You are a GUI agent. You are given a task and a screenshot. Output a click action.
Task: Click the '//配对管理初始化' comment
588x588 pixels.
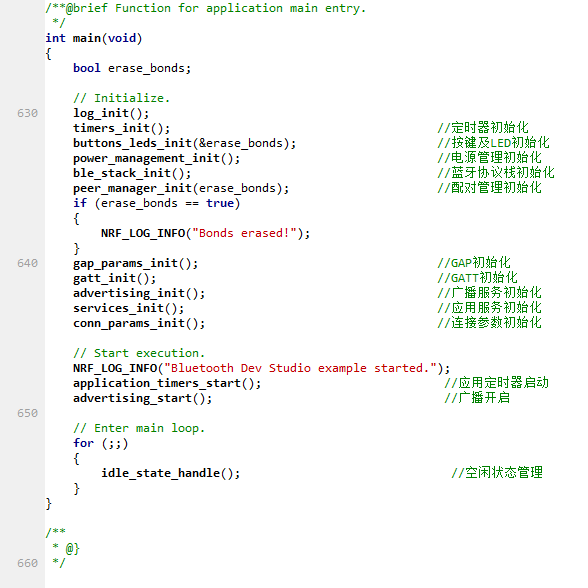coord(489,188)
